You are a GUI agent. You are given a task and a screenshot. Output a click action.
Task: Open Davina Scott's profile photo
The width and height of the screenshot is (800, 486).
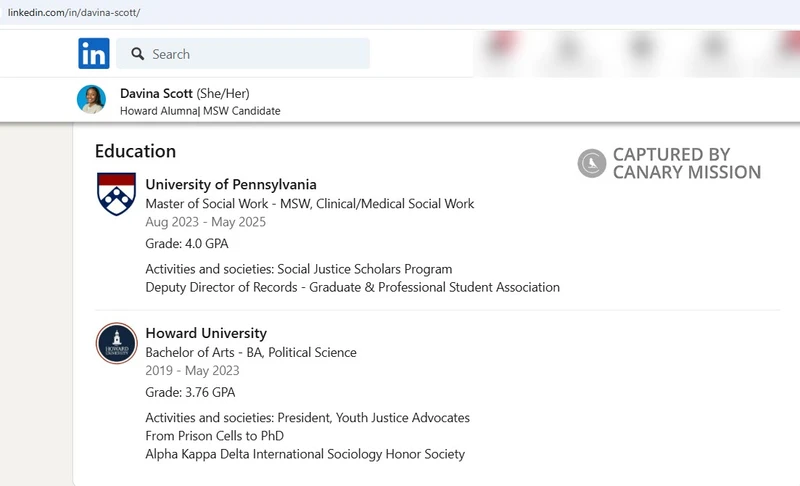click(x=91, y=99)
